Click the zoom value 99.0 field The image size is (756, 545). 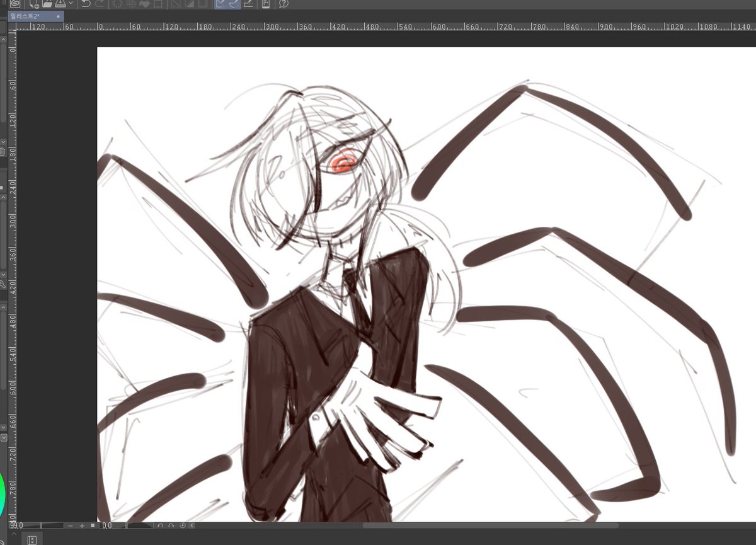[x=17, y=525]
